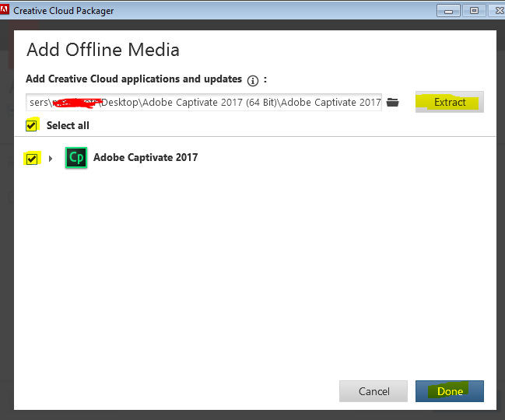Toggle the Select all checkbox
The height and width of the screenshot is (420, 505).
(31, 125)
